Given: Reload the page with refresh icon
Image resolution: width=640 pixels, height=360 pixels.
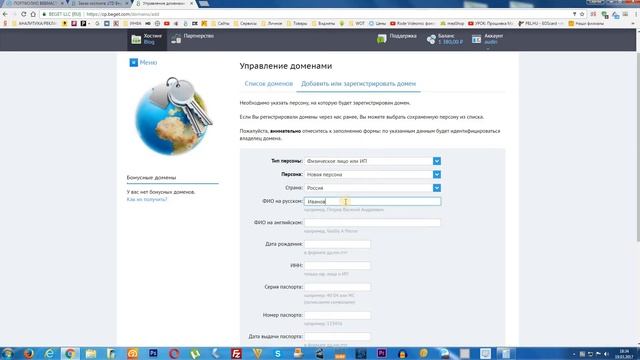Looking at the screenshot, I should pyautogui.click(x=24, y=14).
